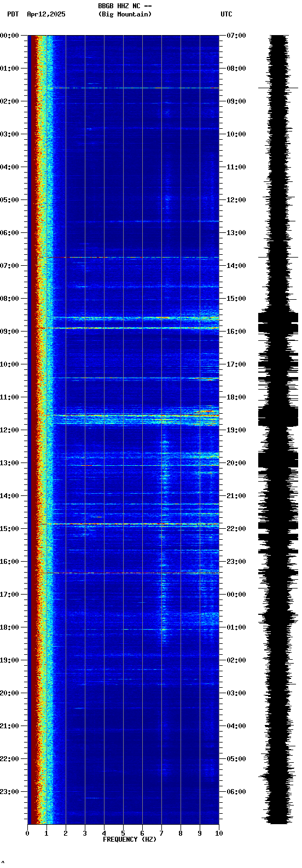Click the PDT time label '18:00'
Image resolution: width=302 pixels, height=868 pixels.
point(9,627)
